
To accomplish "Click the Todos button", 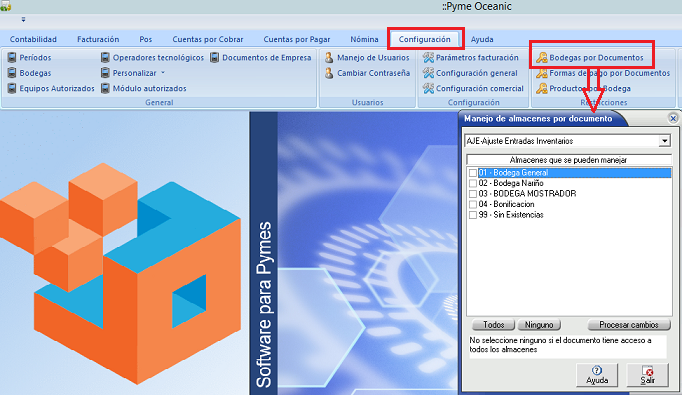I will (493, 325).
